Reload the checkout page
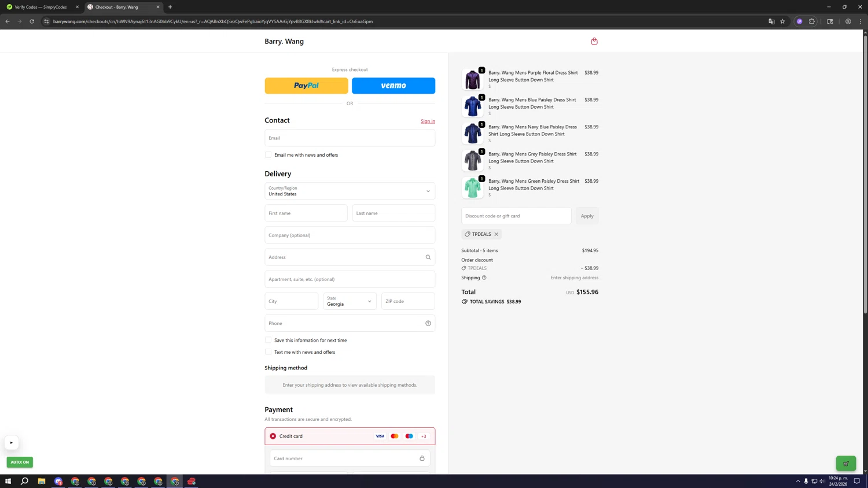 tap(32, 21)
